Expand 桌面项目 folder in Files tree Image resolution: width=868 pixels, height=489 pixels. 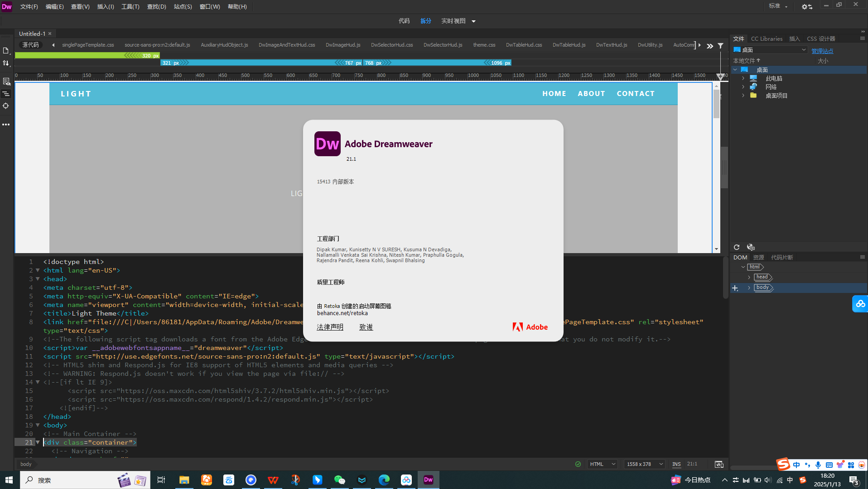click(x=743, y=96)
